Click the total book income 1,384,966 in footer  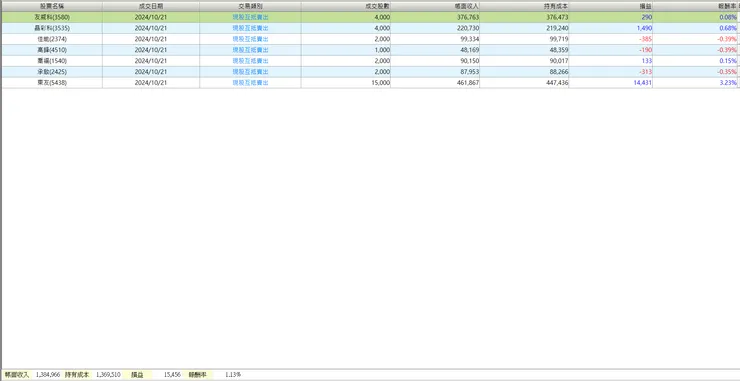point(48,374)
